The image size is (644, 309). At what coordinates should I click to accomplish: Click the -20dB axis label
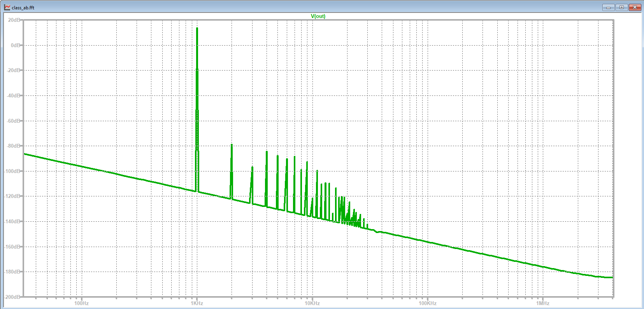click(14, 70)
